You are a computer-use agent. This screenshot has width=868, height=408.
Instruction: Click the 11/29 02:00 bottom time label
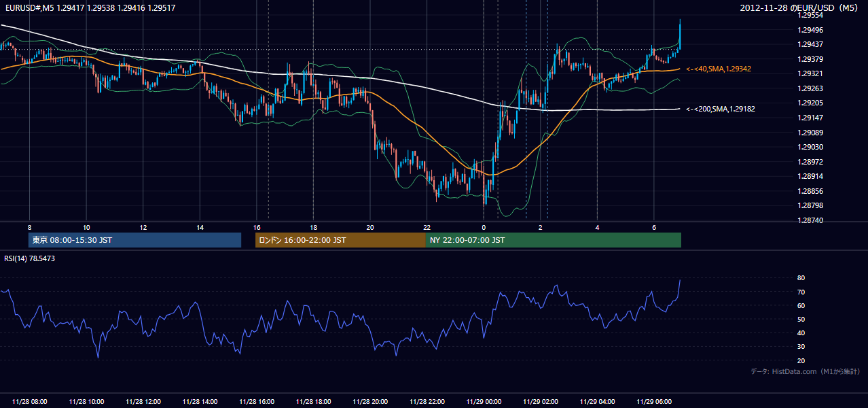[x=540, y=402]
